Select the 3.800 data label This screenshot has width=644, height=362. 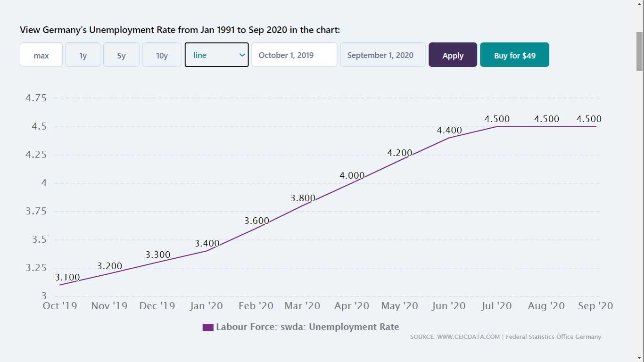pos(303,198)
